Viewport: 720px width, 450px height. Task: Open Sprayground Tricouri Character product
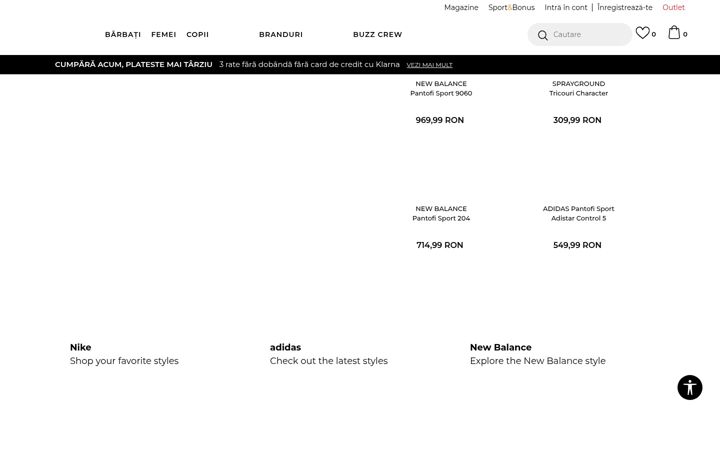(579, 88)
